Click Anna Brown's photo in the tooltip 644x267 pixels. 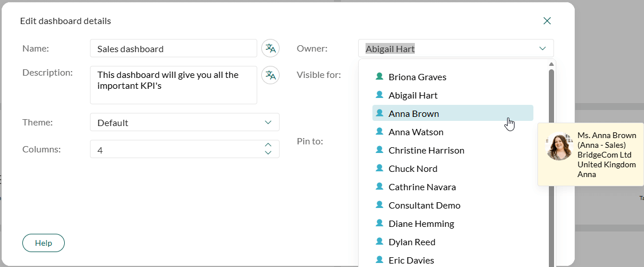(x=559, y=146)
